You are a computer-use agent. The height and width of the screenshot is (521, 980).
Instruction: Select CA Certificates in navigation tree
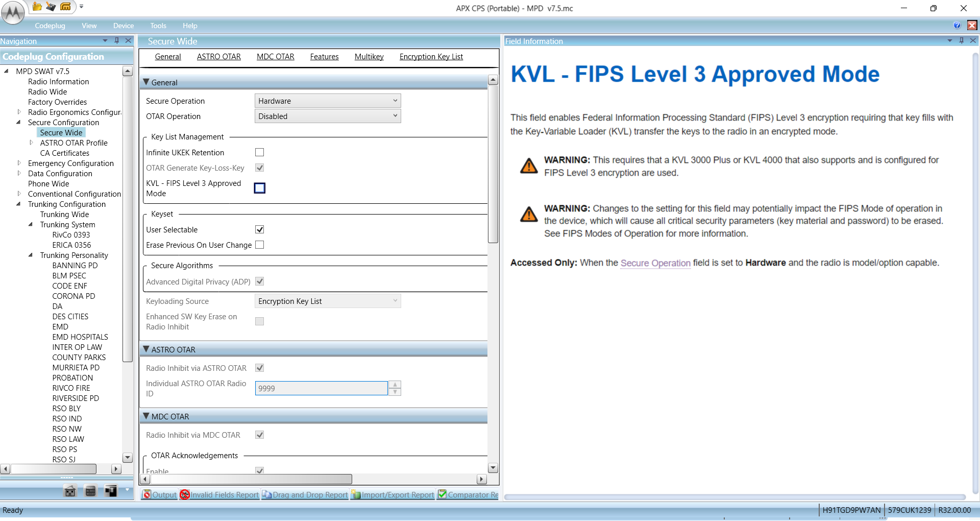pos(65,153)
